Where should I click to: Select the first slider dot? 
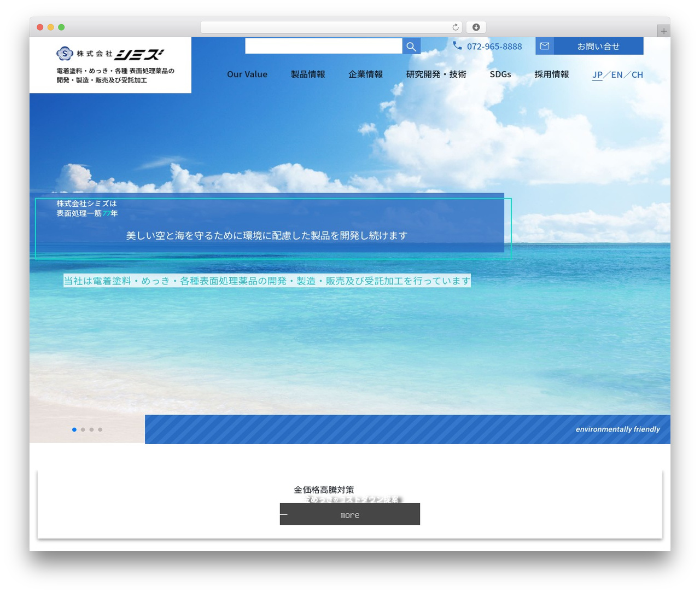[74, 429]
